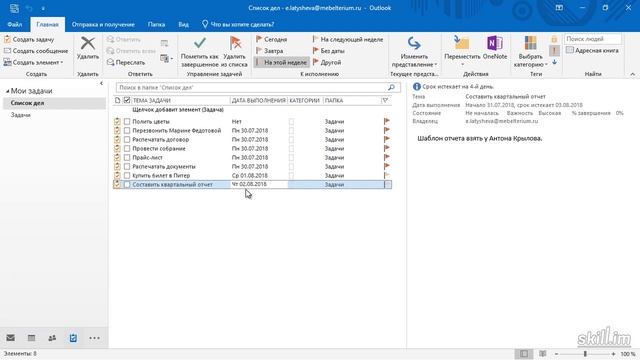Sort by КАТЕГОРИИ column header
Image resolution: width=640 pixels, height=360 pixels.
(x=305, y=100)
